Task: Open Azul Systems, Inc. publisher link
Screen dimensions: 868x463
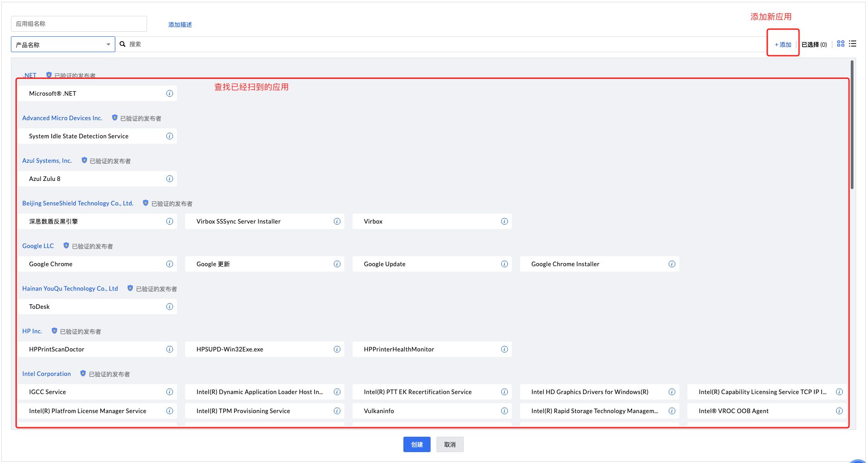Action: [x=47, y=161]
